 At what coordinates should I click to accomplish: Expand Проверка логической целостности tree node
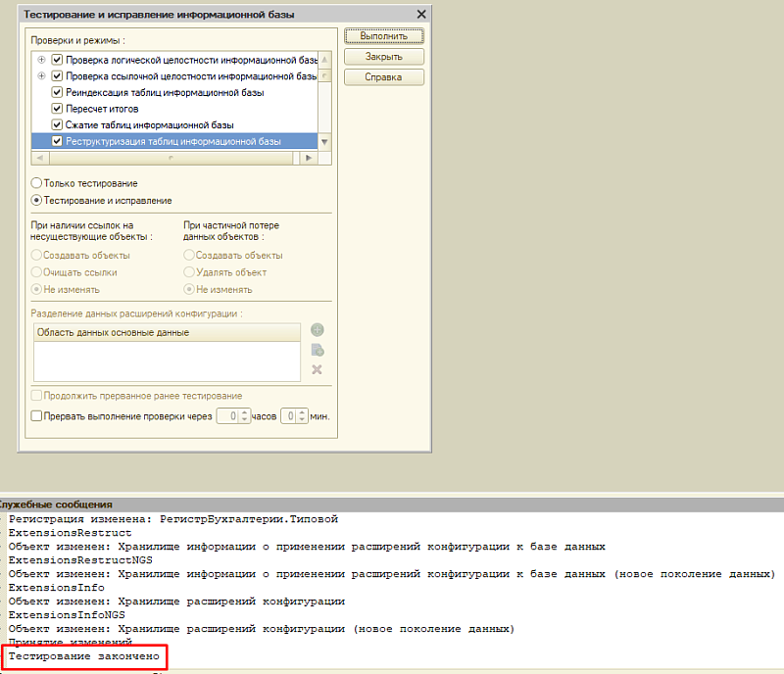click(41, 60)
